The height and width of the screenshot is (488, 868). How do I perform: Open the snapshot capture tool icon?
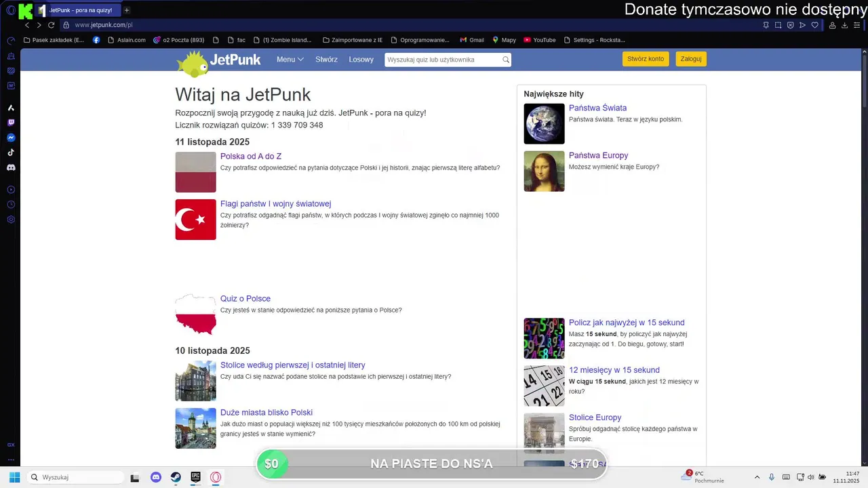(x=778, y=25)
